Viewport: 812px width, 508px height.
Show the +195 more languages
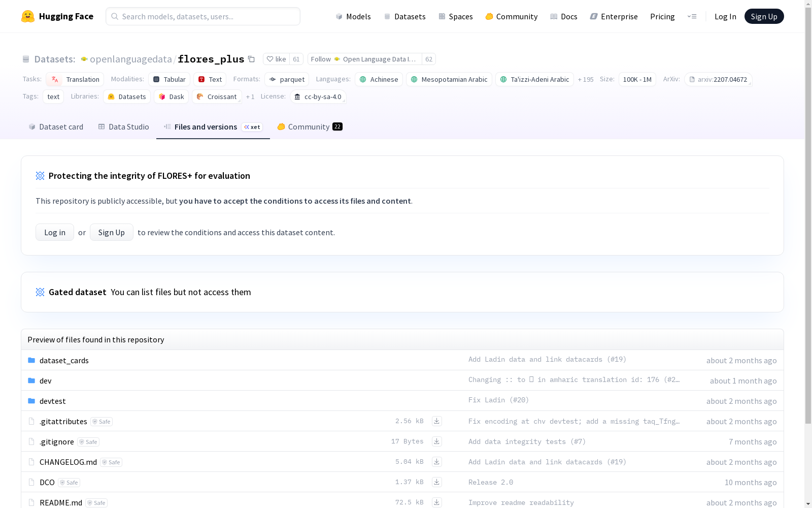click(586, 79)
